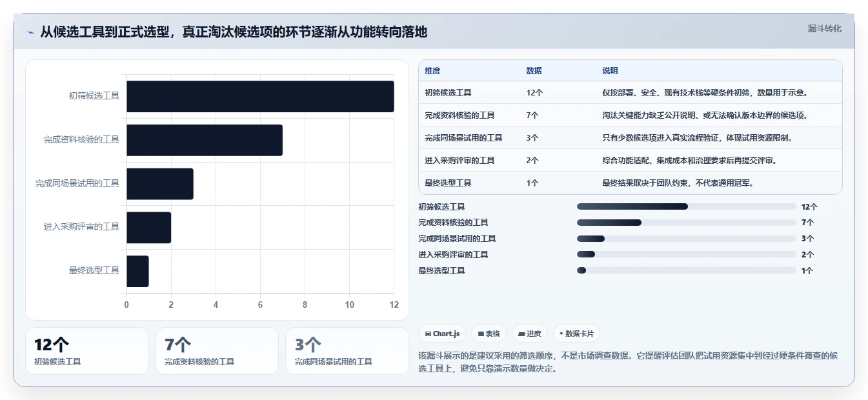Click 进入采购评审的工具 in the table's 维度 column
Image resolution: width=868 pixels, height=400 pixels.
(459, 161)
